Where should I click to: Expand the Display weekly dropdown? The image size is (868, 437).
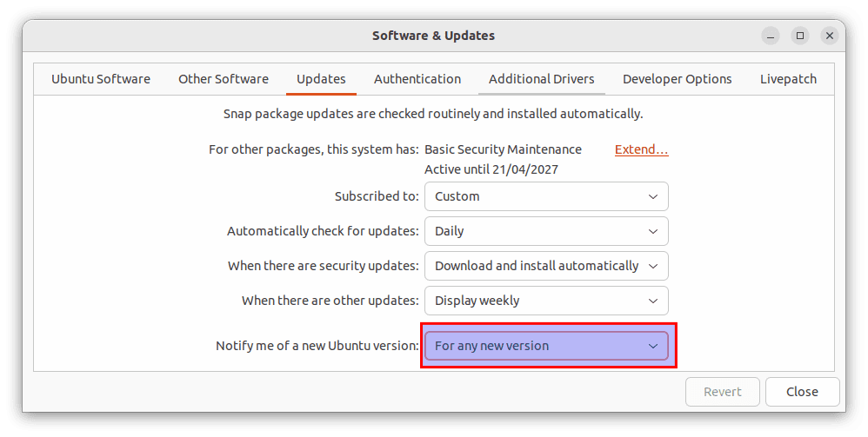click(546, 301)
